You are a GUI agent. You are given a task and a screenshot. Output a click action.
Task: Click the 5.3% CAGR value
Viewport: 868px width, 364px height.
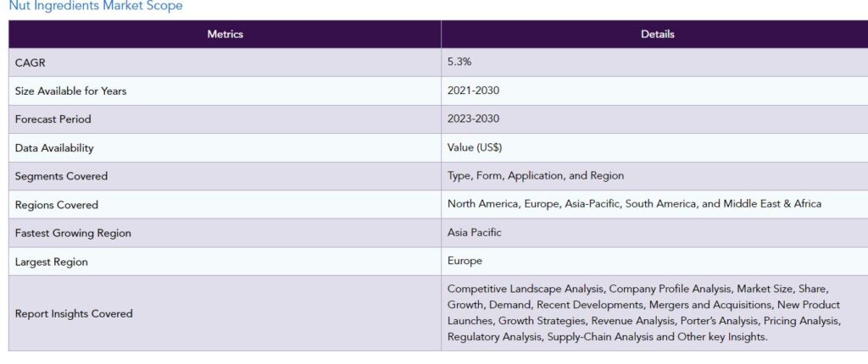[459, 62]
